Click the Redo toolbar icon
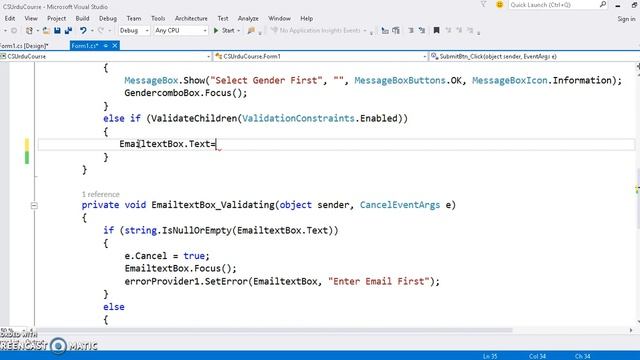 pyautogui.click(x=100, y=31)
